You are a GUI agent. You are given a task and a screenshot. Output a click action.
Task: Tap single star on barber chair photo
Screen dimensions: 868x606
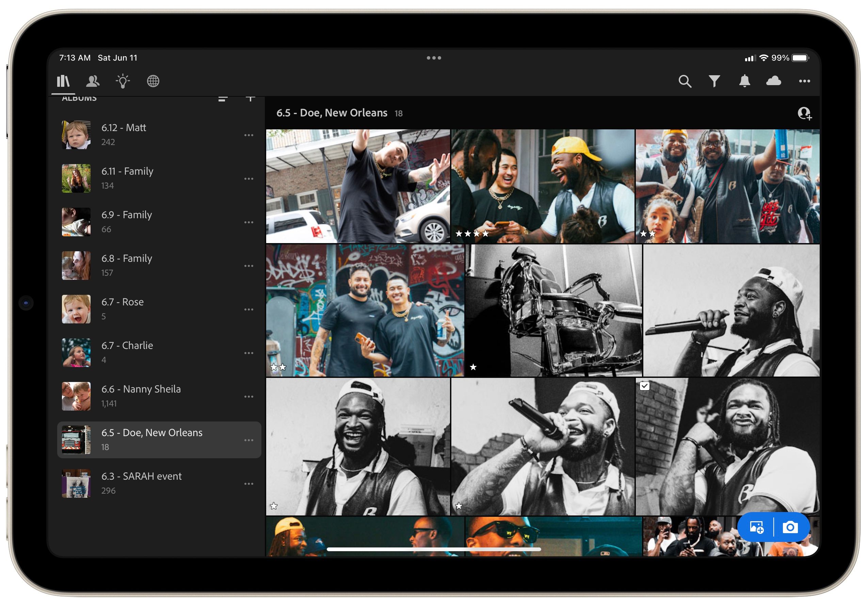point(473,367)
